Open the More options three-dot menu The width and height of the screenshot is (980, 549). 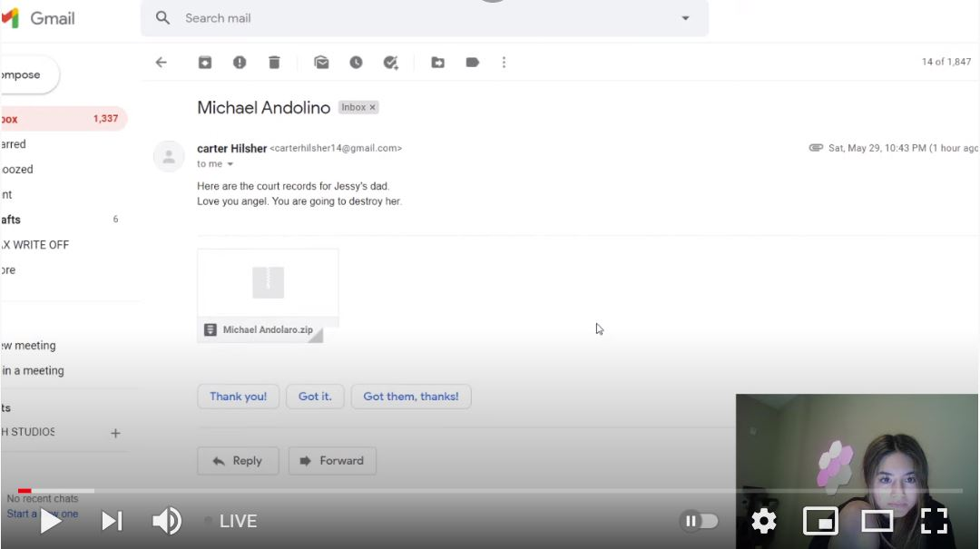point(504,62)
